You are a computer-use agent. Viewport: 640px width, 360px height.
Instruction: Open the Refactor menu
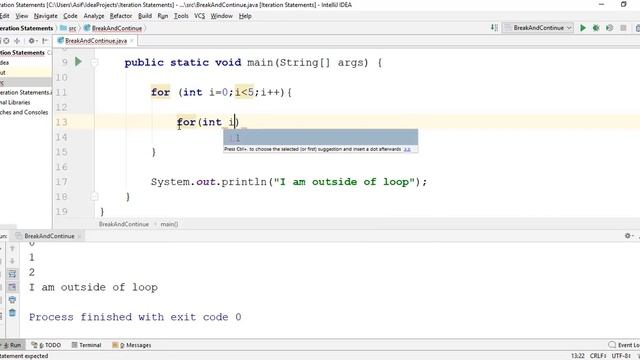(121, 16)
